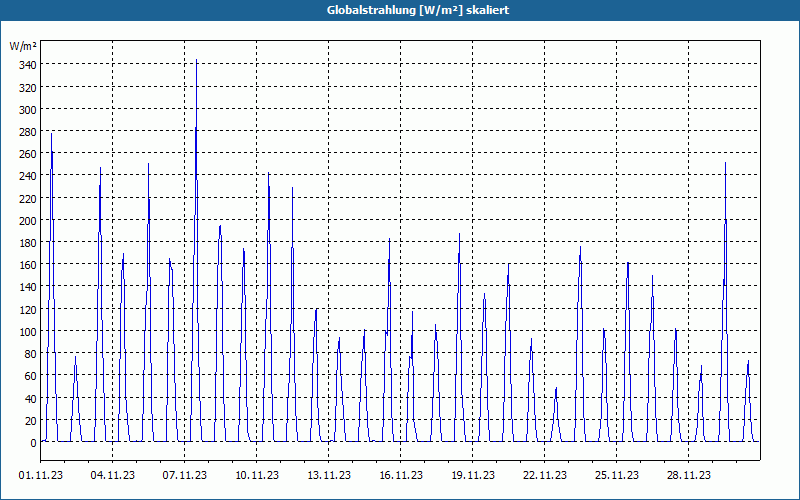Click the 16.11.23 date label

click(x=401, y=476)
